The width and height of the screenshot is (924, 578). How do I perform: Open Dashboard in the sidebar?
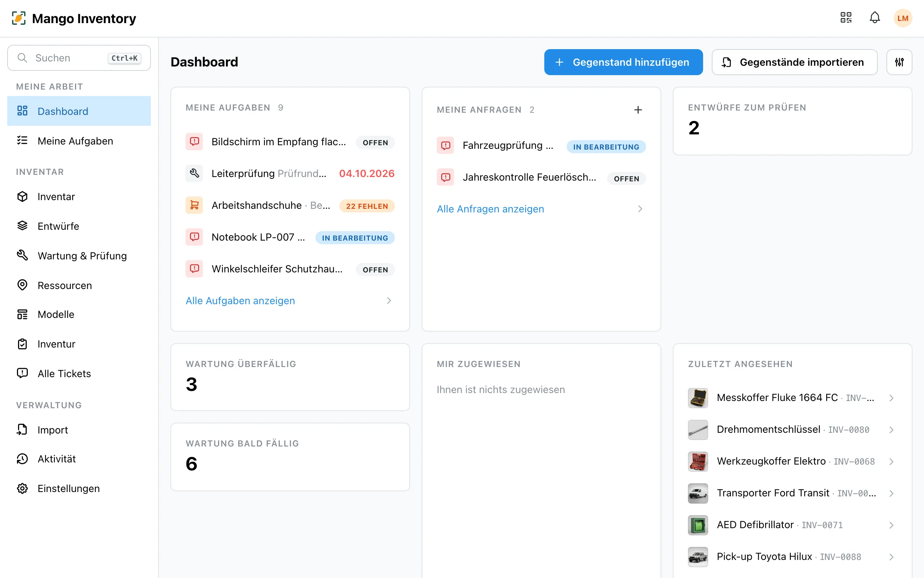pyautogui.click(x=79, y=111)
